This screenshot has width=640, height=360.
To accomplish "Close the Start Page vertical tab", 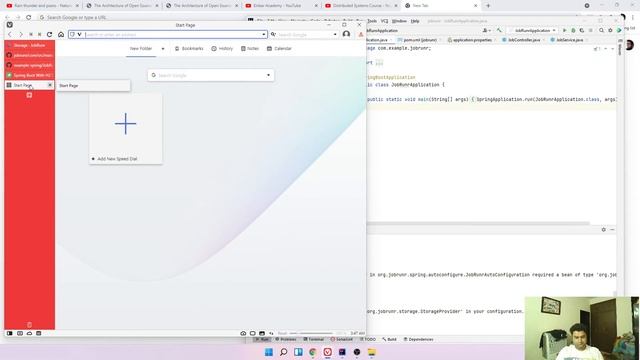I will pyautogui.click(x=50, y=85).
